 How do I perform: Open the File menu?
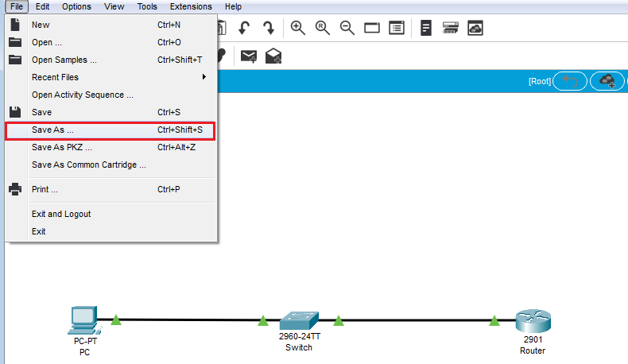pyautogui.click(x=17, y=6)
